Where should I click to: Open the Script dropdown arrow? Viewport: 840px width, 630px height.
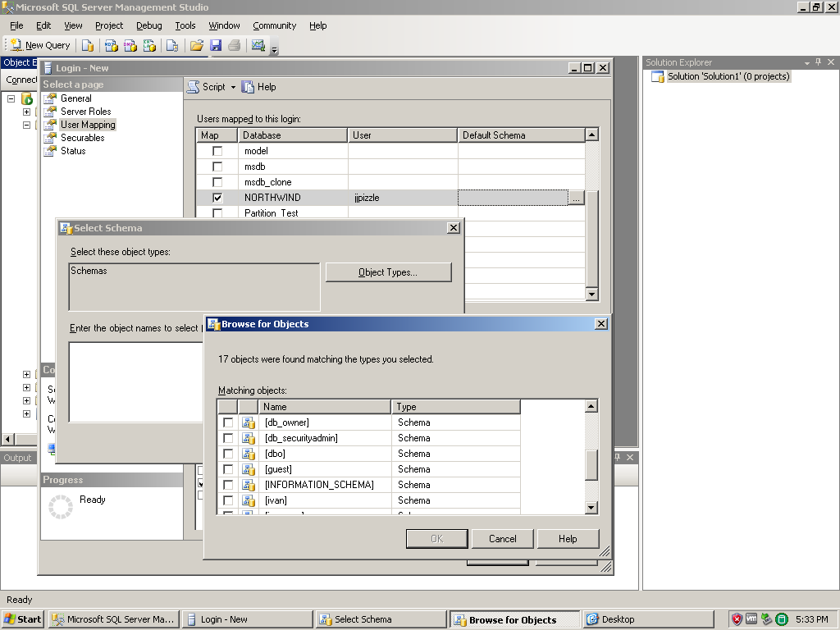(x=233, y=87)
